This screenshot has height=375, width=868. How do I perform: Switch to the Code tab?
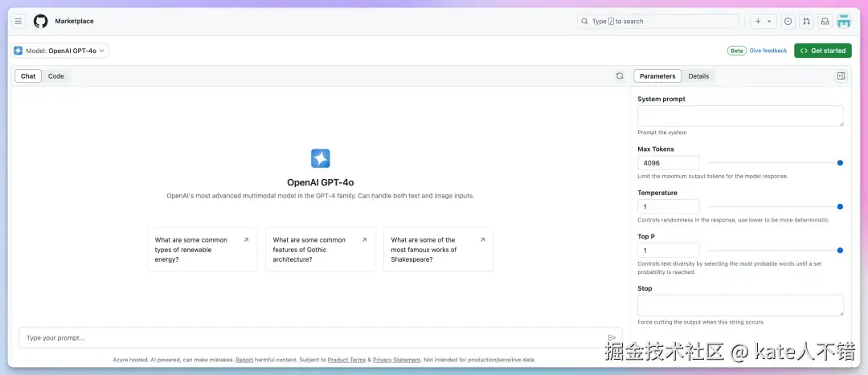[56, 76]
